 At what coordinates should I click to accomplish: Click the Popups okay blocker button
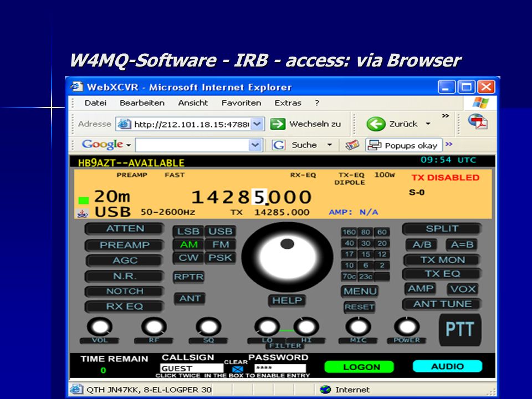click(403, 145)
